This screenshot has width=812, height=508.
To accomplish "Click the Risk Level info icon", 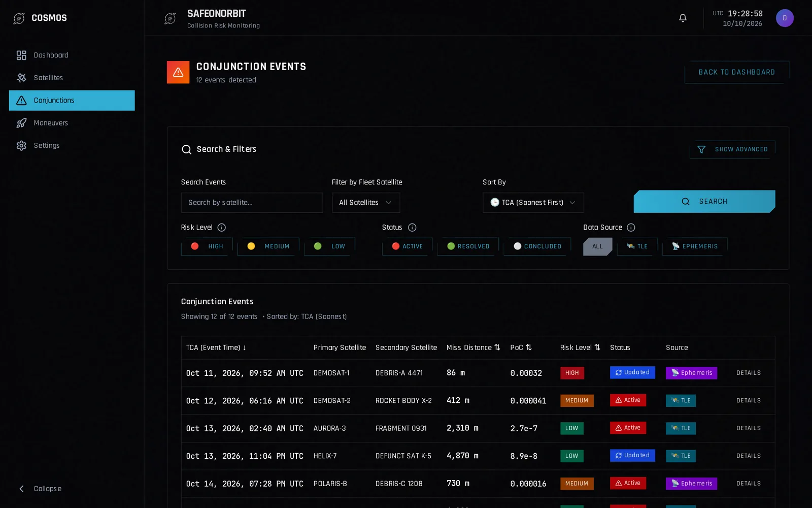I will tap(222, 228).
